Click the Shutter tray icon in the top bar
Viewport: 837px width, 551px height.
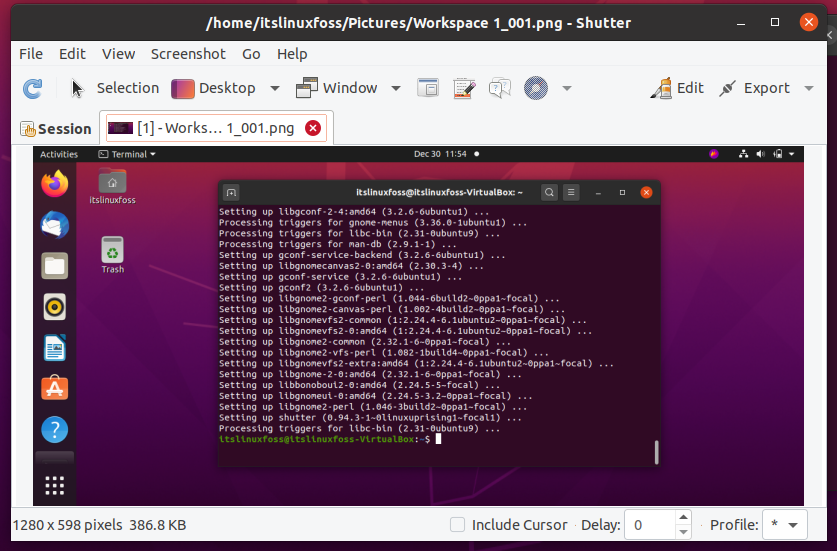(x=714, y=154)
